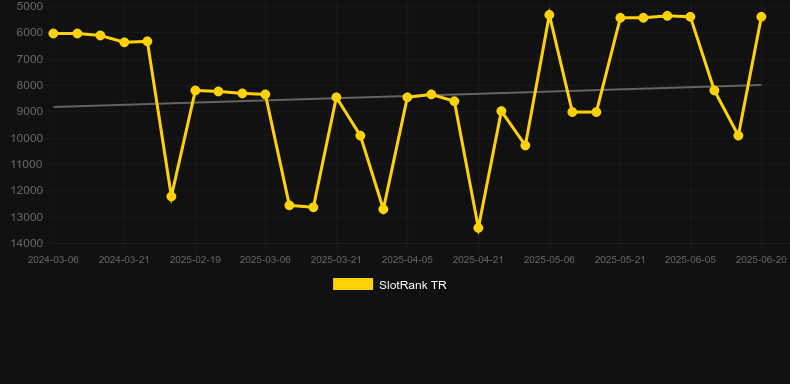
Task: Click the 14000 y-axis label
Action: click(x=28, y=243)
